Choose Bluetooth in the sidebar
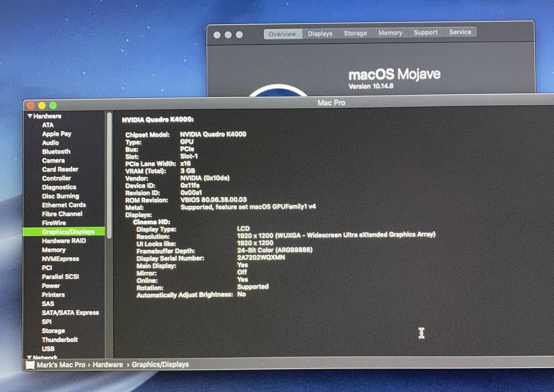This screenshot has height=392, width=554. pos(56,152)
